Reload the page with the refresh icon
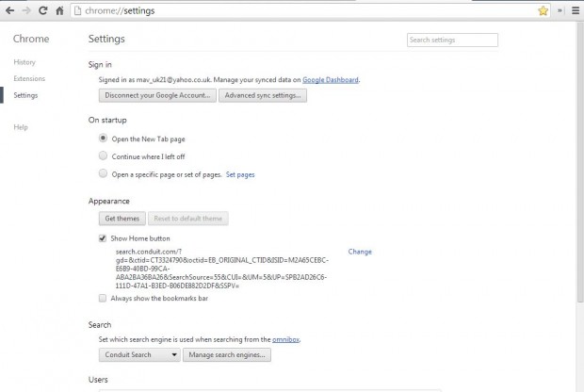 pyautogui.click(x=42, y=10)
